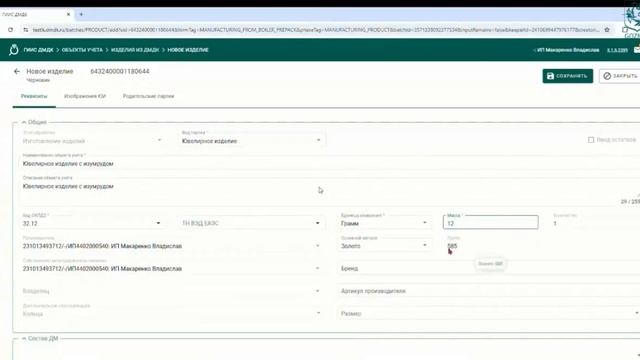Click the browser address bar URL

[x=316, y=30]
